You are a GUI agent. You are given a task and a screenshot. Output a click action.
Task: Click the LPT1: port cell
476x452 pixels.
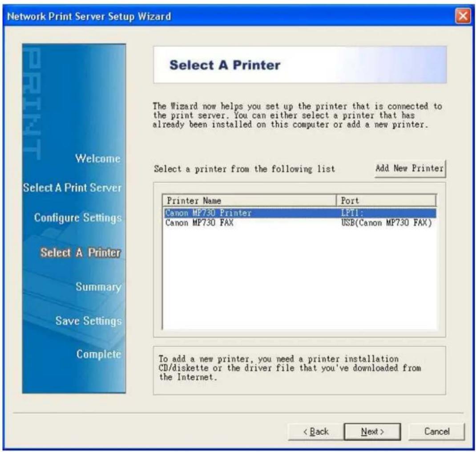(352, 213)
